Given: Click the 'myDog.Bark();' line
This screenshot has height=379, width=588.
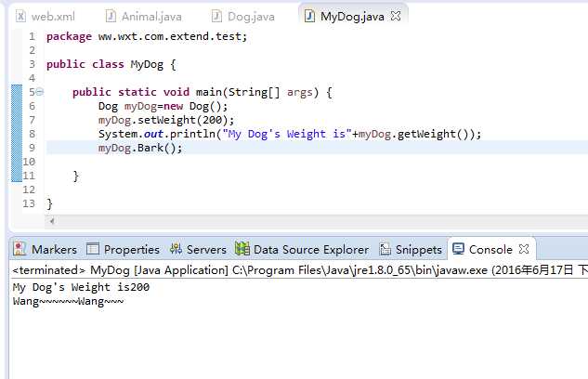Looking at the screenshot, I should tap(140, 148).
